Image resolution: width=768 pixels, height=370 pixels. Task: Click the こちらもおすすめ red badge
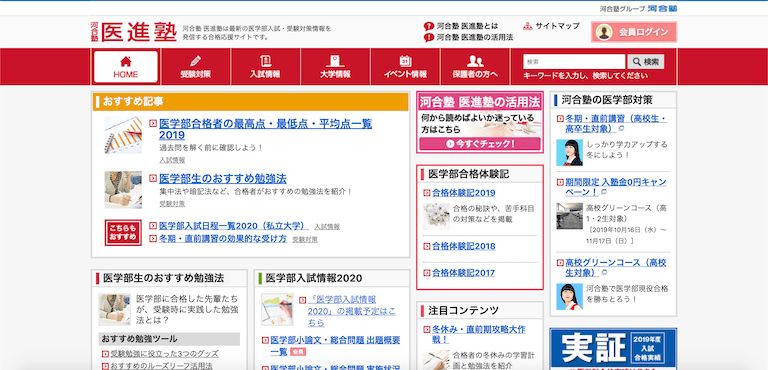pos(123,232)
